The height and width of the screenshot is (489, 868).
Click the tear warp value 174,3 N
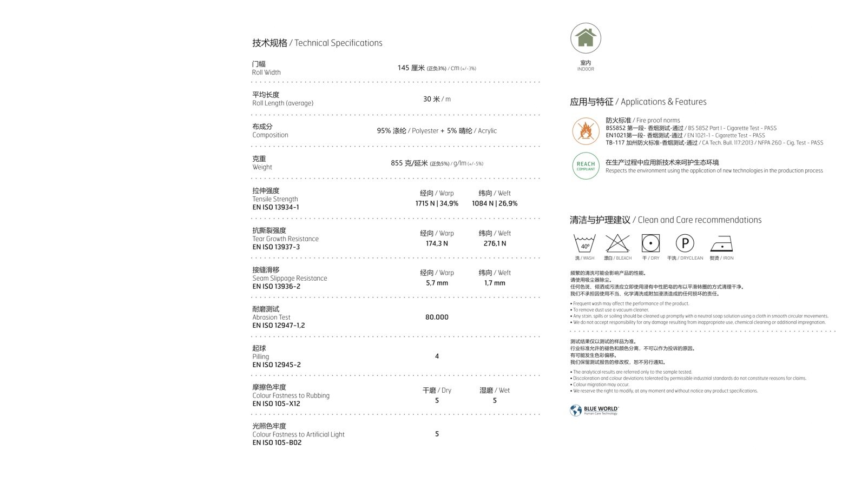437,243
